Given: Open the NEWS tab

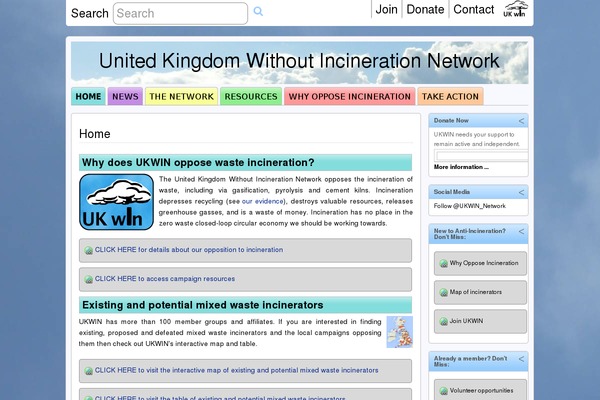Looking at the screenshot, I should click(x=125, y=96).
